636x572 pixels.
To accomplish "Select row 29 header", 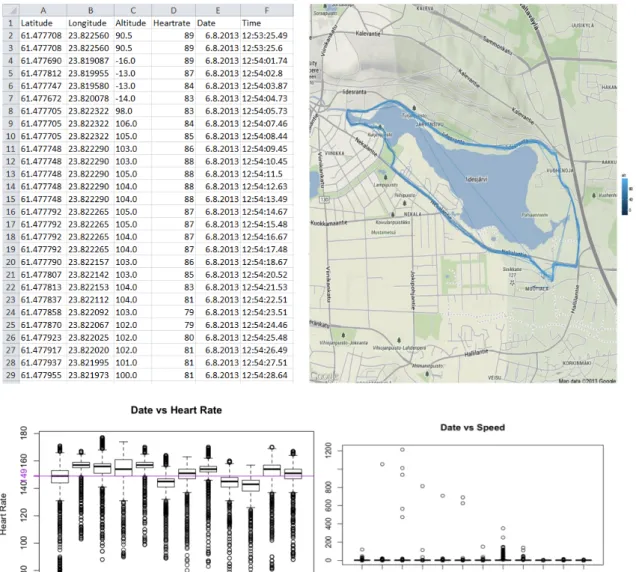I will coord(11,375).
